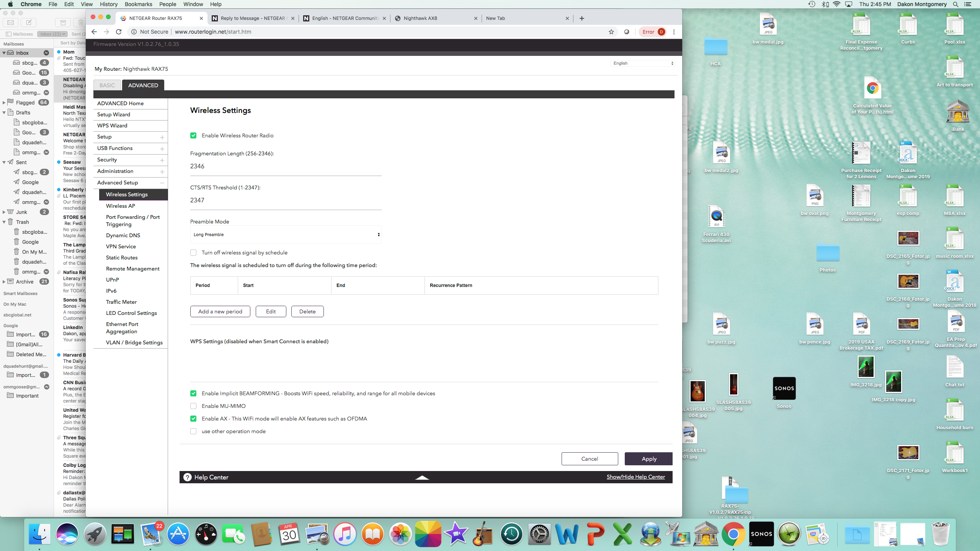The width and height of the screenshot is (980, 551).
Task: Open App Store from the Dock
Action: pos(178,534)
